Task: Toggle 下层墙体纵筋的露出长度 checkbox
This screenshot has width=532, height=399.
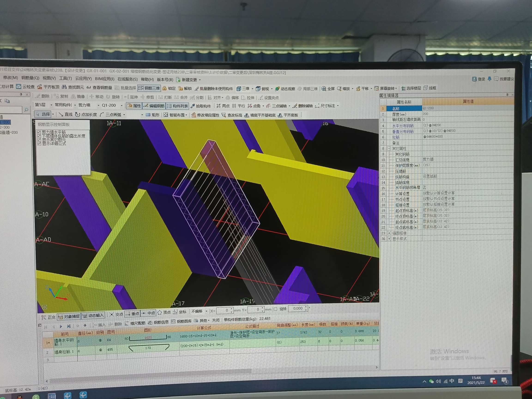Action: [x=39, y=136]
